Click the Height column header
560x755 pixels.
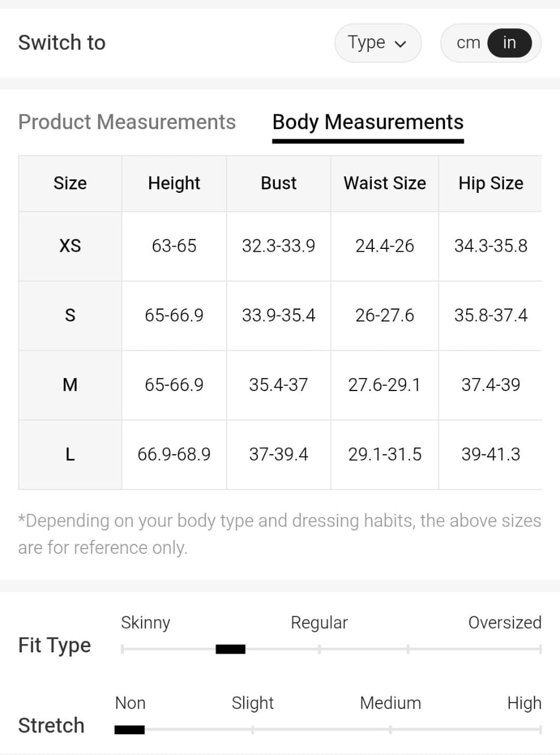174,183
